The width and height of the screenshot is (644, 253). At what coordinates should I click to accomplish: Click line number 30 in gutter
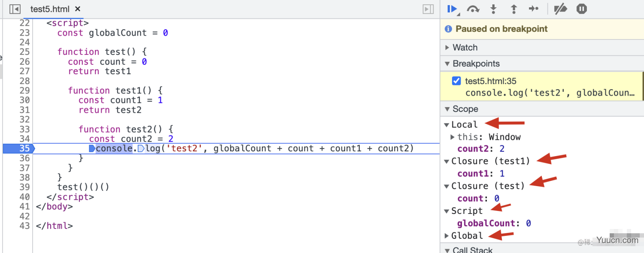(x=24, y=100)
